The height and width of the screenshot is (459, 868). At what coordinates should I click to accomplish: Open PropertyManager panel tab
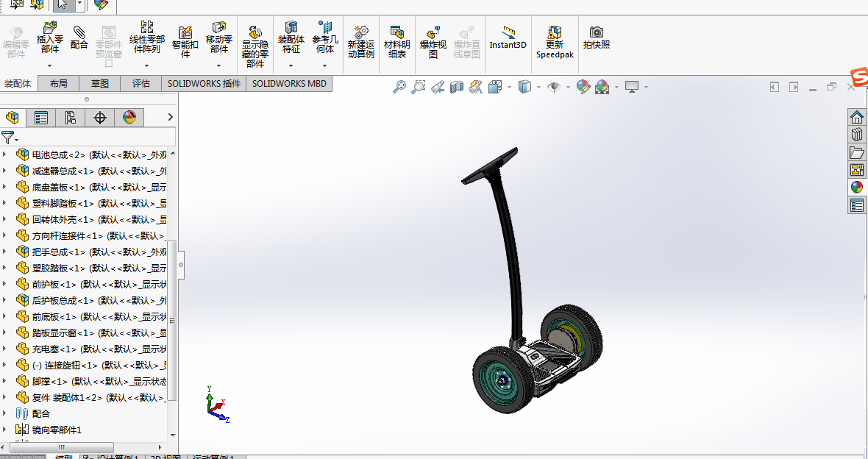click(x=41, y=118)
